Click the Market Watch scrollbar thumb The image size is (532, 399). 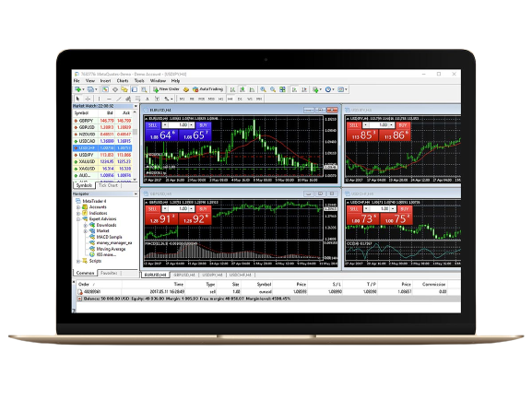point(135,132)
